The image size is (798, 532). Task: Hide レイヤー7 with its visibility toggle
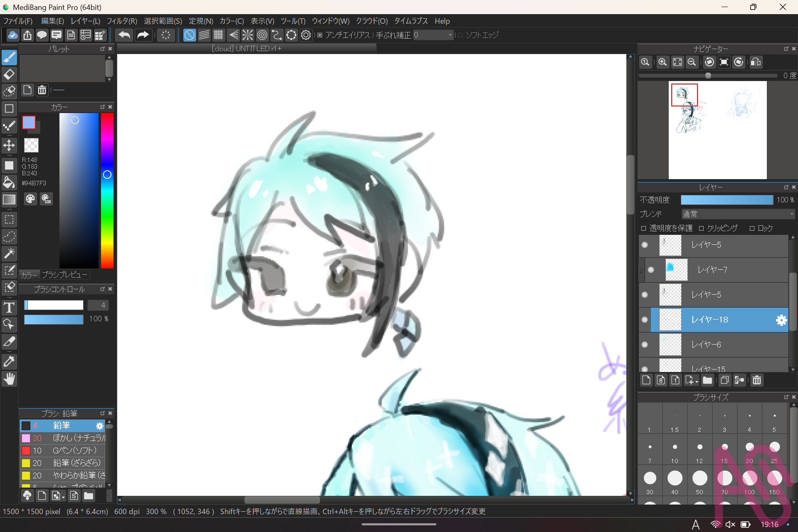point(650,270)
